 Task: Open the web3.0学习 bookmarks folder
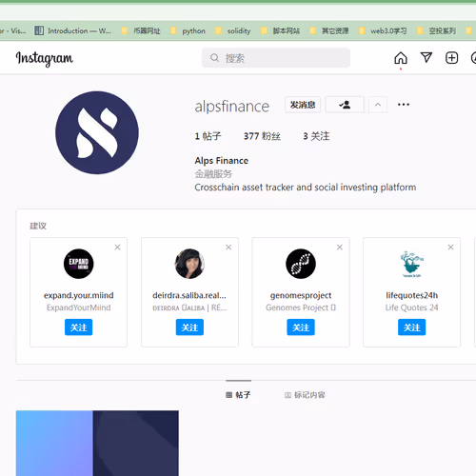tap(383, 30)
